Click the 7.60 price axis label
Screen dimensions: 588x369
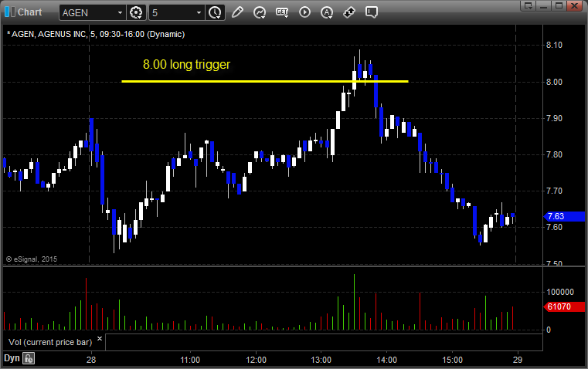pyautogui.click(x=554, y=228)
